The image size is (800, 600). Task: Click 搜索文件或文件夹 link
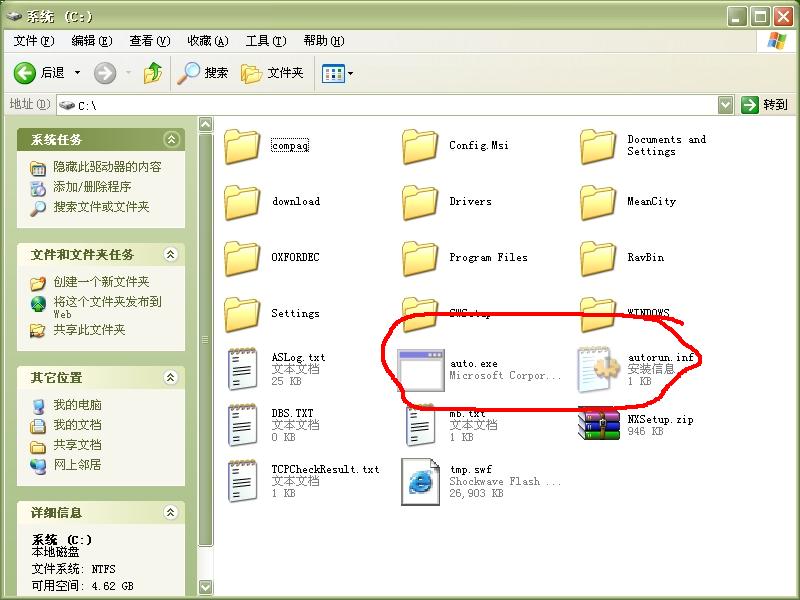click(x=101, y=207)
